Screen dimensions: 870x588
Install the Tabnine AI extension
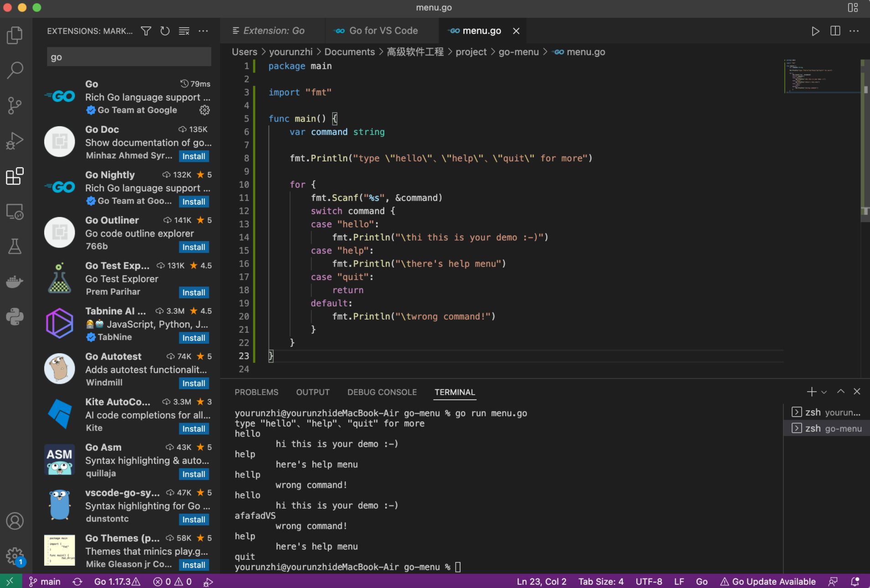194,338
